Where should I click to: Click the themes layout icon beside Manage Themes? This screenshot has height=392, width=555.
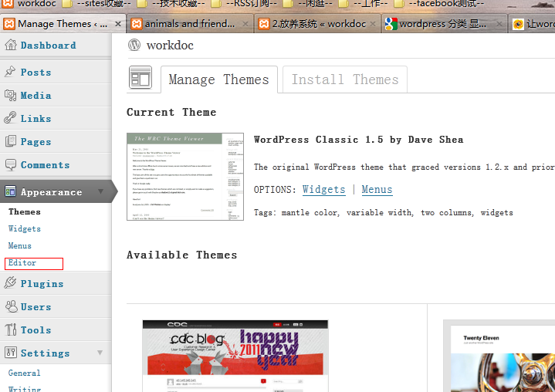(140, 77)
